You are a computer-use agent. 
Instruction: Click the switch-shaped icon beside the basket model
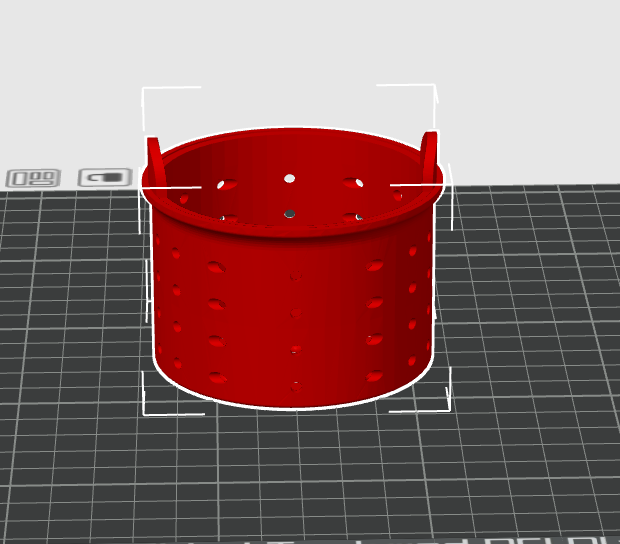(x=105, y=177)
